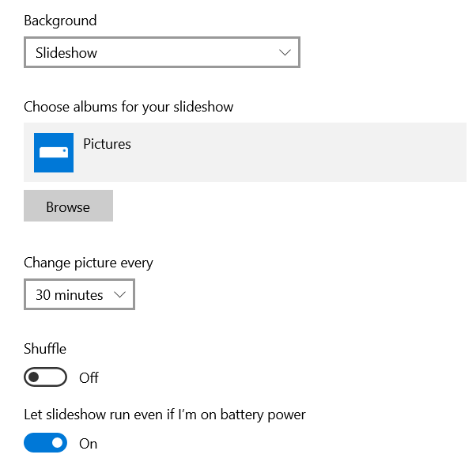The height and width of the screenshot is (462, 476).
Task: Click empty gray area of Pictures album row
Action: click(297, 152)
